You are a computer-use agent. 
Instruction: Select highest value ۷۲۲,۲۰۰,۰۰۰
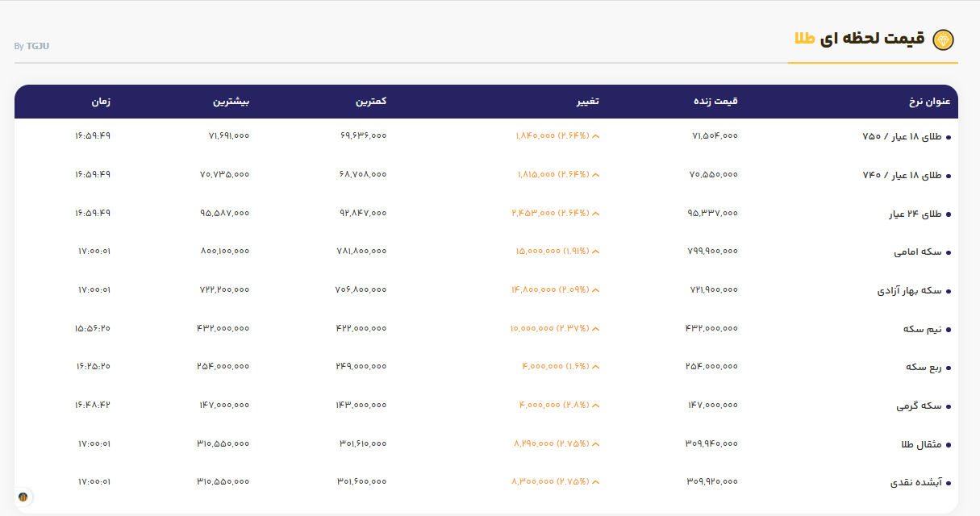coord(224,289)
